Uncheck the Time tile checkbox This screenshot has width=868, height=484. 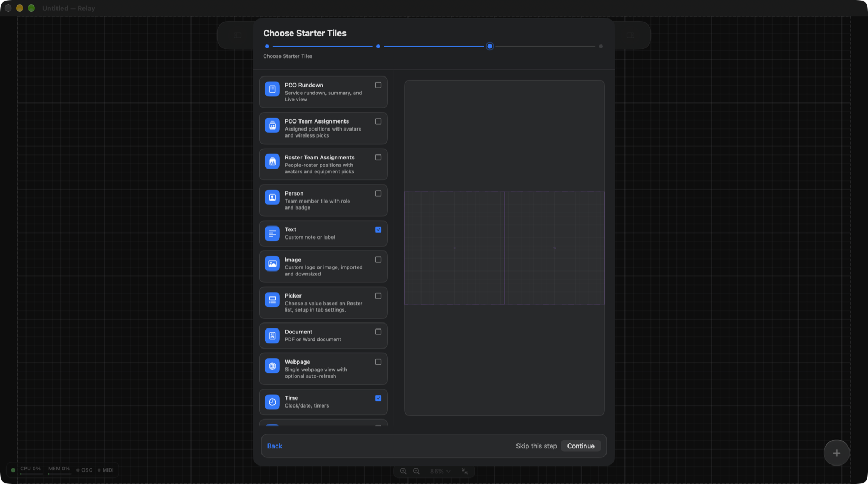(x=379, y=398)
